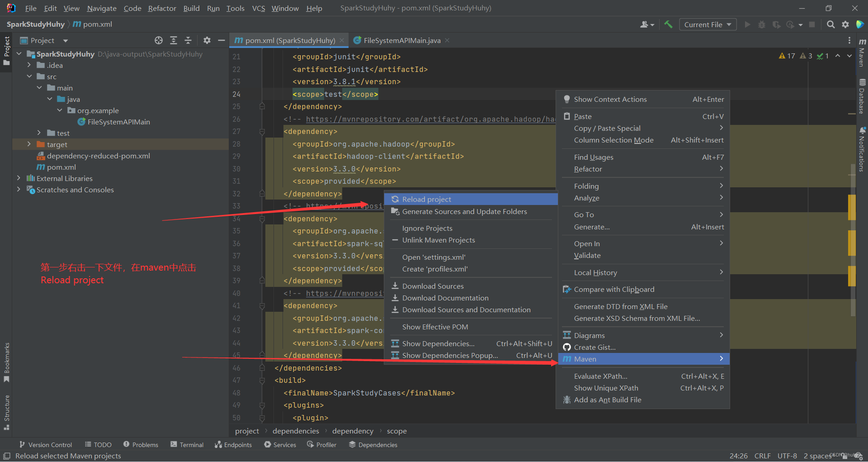Screen dimensions: 868x462
Task: Open the File menu
Action: (31, 8)
